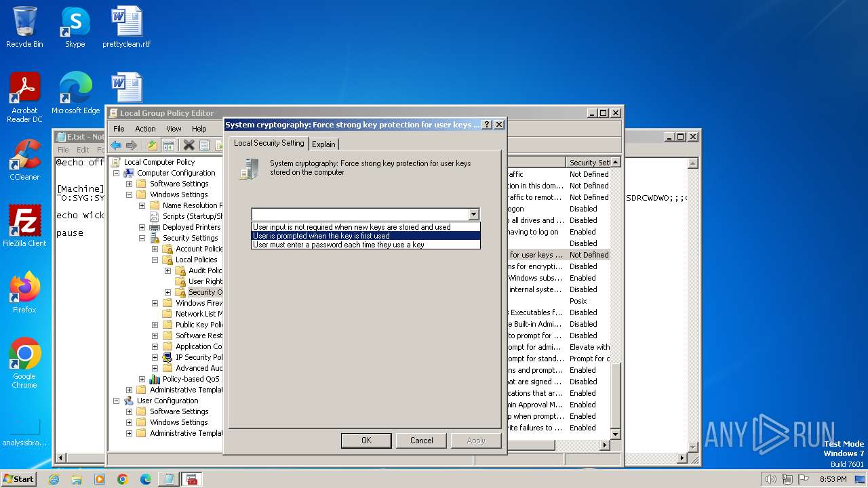Open Firefox desktop shortcut
The height and width of the screenshot is (488, 868).
point(24,293)
